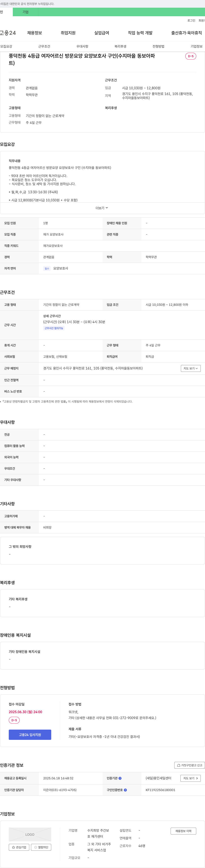Open the 직업 능력 개발 menu
This screenshot has height=868, width=205.
point(140,33)
